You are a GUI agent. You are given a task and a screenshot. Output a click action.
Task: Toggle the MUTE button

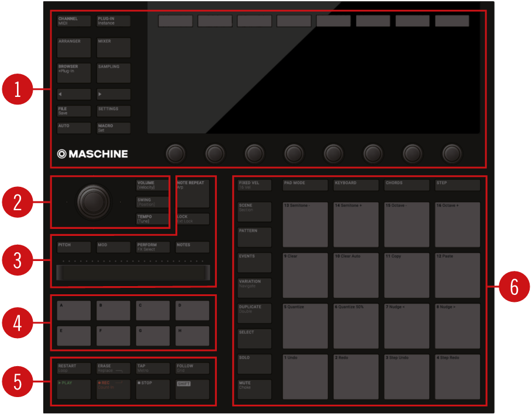tap(254, 389)
